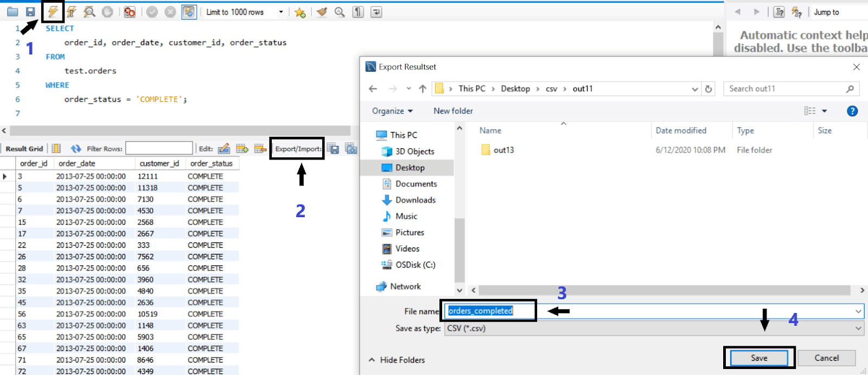This screenshot has width=868, height=375.
Task: Go to previous context help topic
Action: (738, 12)
